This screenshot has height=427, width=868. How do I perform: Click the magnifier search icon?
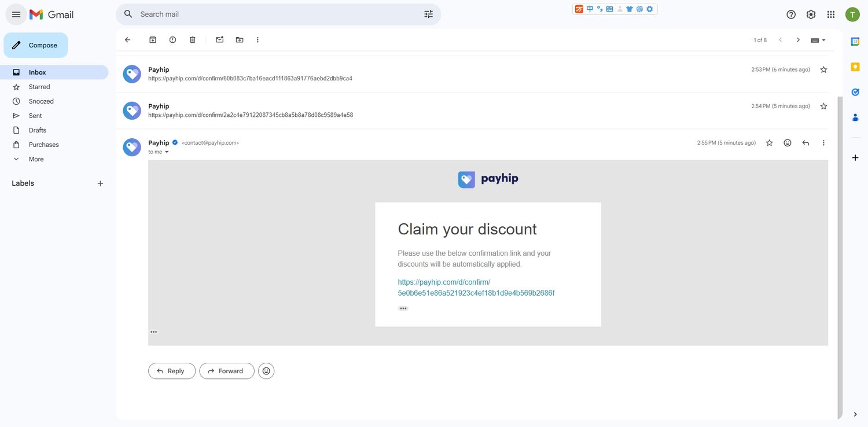coord(128,14)
